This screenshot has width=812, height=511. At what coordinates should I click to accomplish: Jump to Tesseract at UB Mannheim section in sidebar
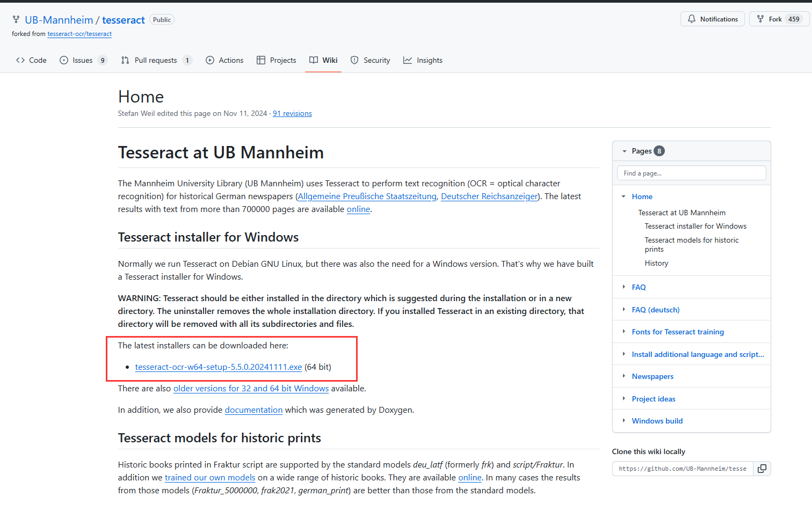pos(682,213)
